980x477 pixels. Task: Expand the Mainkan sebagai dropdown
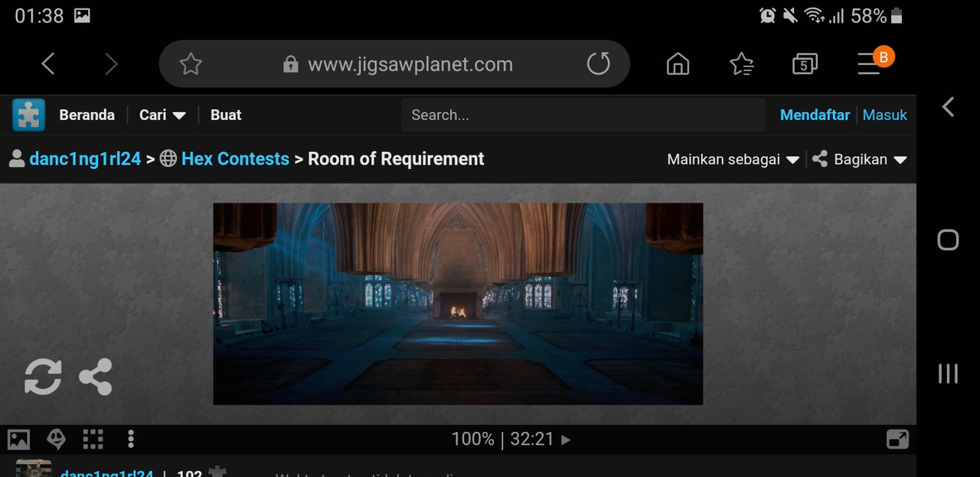pyautogui.click(x=733, y=159)
